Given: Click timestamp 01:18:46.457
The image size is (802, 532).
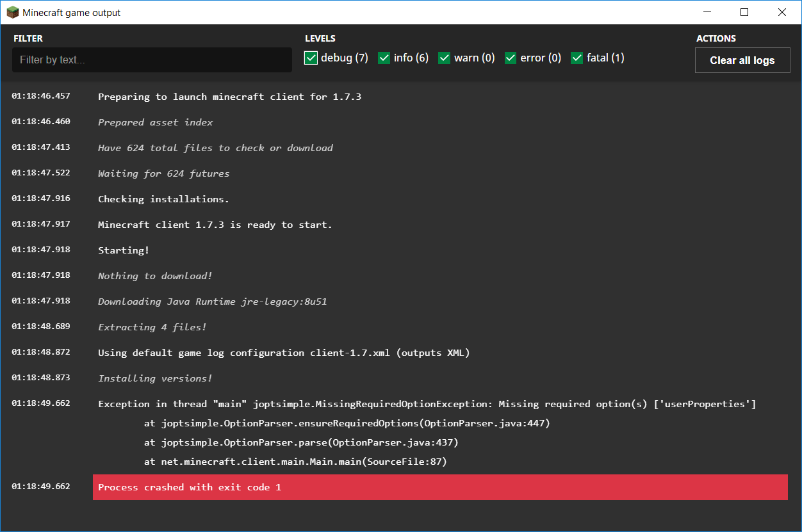Looking at the screenshot, I should coord(41,96).
